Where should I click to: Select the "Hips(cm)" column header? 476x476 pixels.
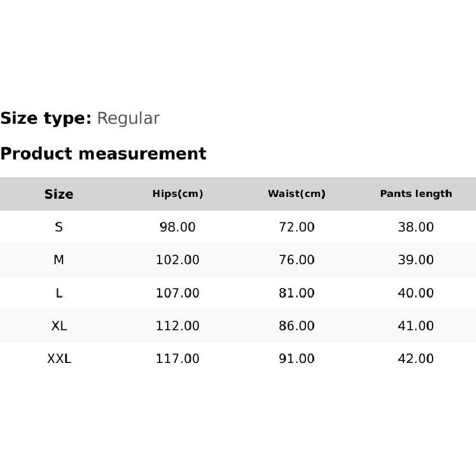click(178, 194)
